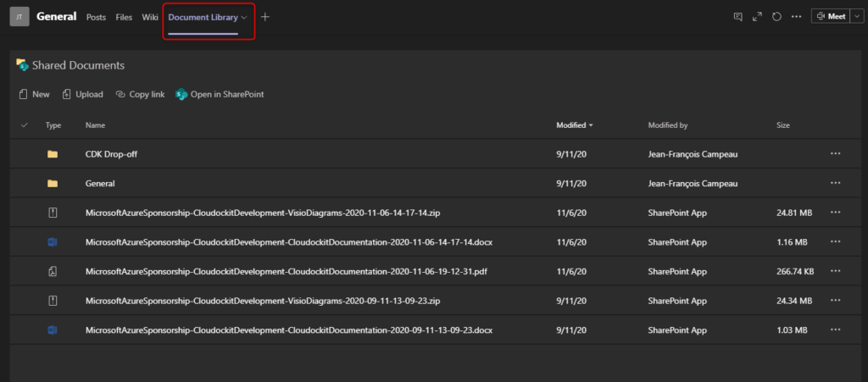Image resolution: width=868 pixels, height=382 pixels.
Task: Open library in SharePoint
Action: coord(220,95)
